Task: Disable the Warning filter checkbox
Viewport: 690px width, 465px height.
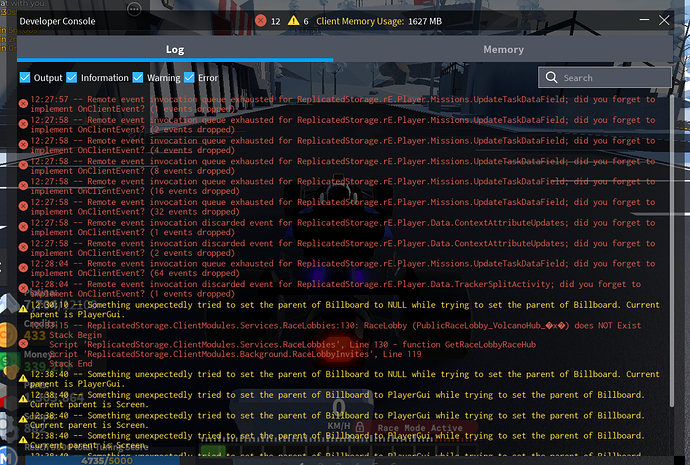Action: [140, 78]
